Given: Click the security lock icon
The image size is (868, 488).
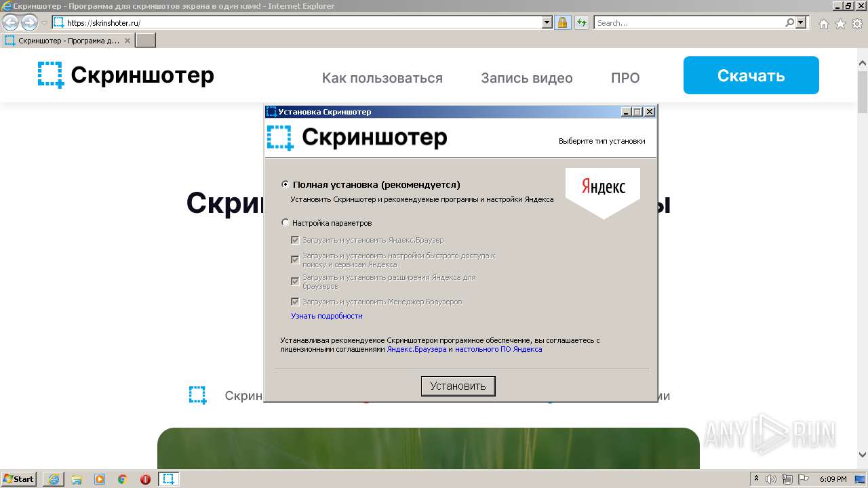Looking at the screenshot, I should coord(562,22).
